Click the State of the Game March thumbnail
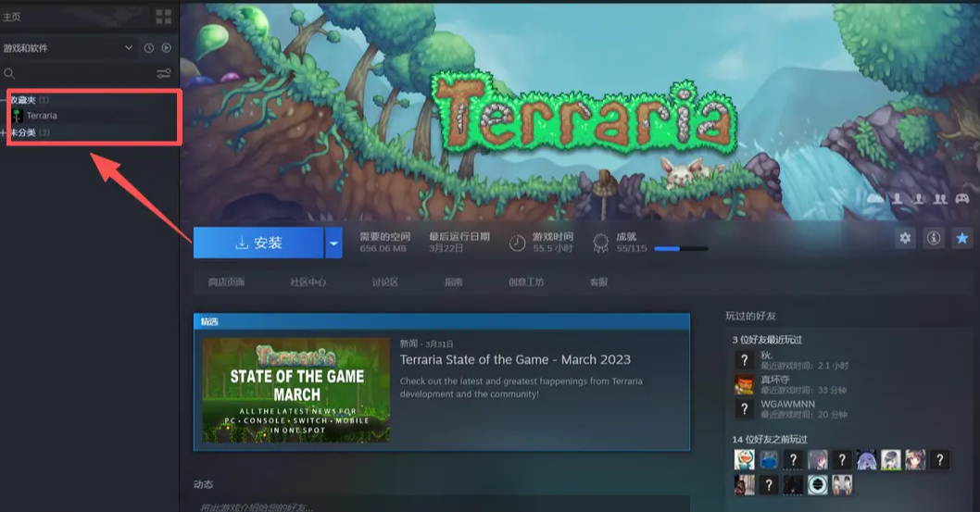Viewport: 980px width, 512px height. tap(296, 390)
